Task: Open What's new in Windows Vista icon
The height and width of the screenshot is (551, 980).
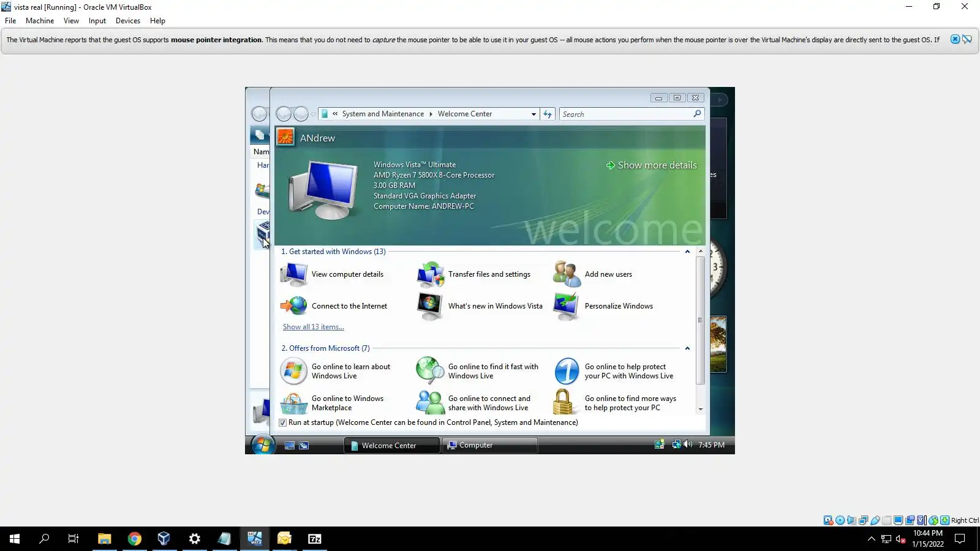Action: pos(430,306)
